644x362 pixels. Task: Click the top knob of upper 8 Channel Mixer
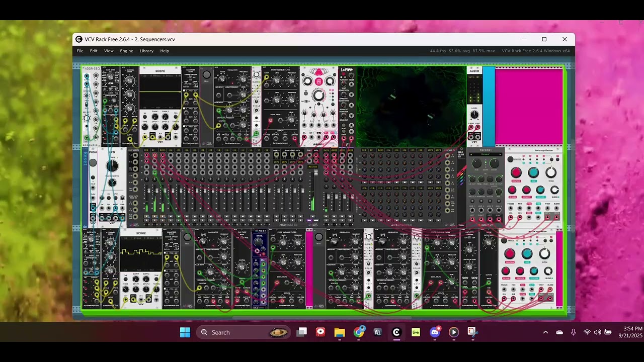click(x=129, y=80)
